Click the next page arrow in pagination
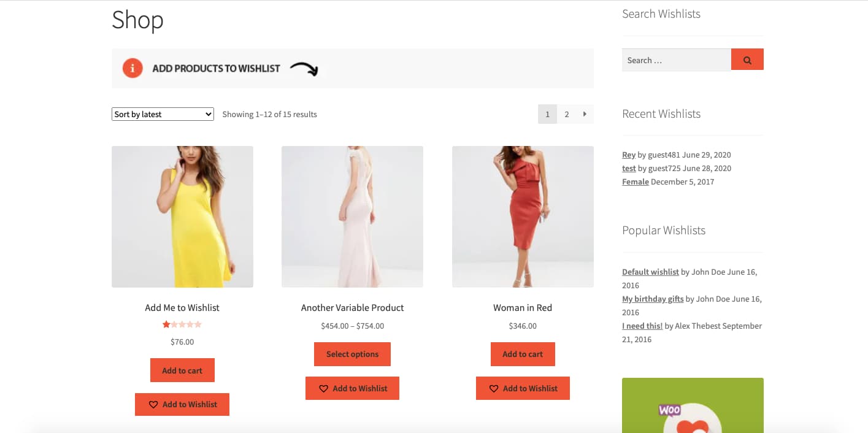The width and height of the screenshot is (868, 433). (585, 114)
